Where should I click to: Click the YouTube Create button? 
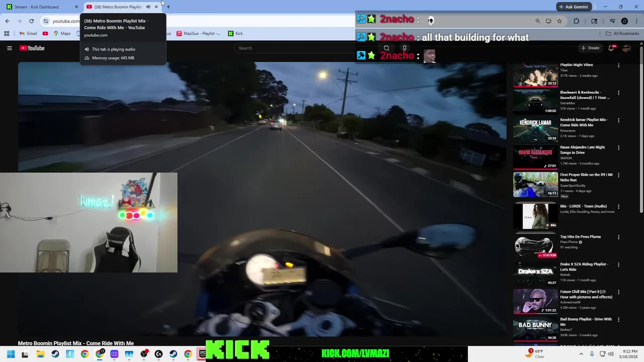[x=590, y=48]
